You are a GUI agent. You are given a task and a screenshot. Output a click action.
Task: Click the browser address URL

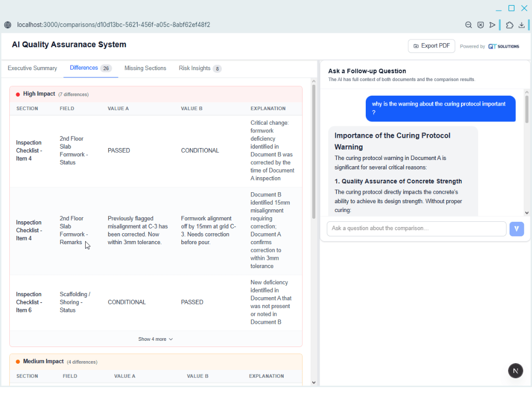coord(114,25)
